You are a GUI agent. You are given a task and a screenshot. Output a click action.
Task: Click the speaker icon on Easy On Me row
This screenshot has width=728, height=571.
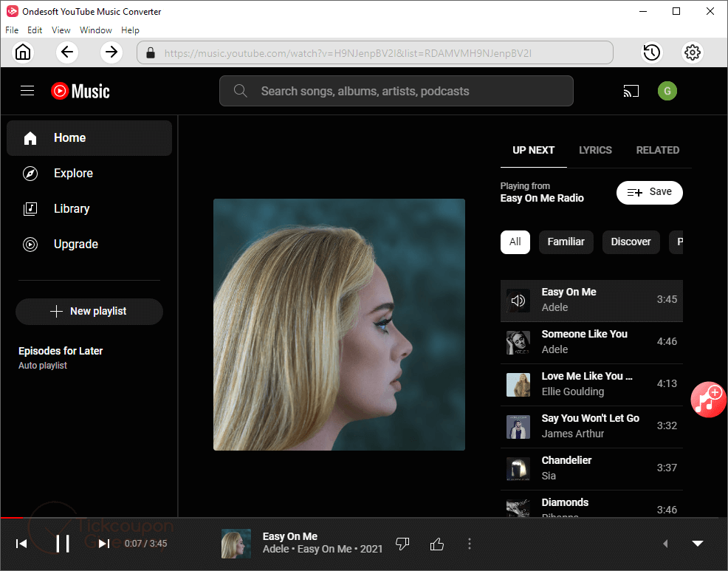coord(518,301)
